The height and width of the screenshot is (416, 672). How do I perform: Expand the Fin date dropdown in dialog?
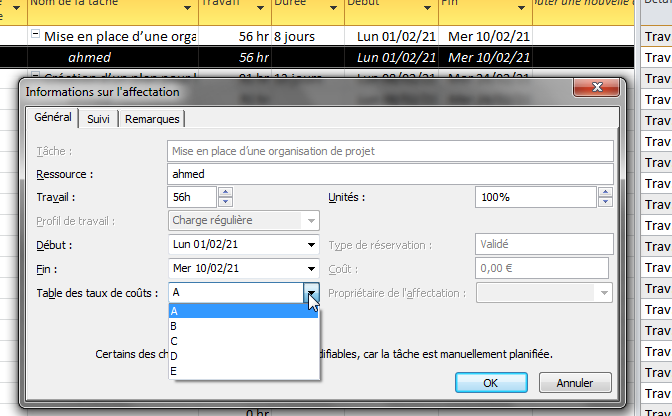pos(311,269)
